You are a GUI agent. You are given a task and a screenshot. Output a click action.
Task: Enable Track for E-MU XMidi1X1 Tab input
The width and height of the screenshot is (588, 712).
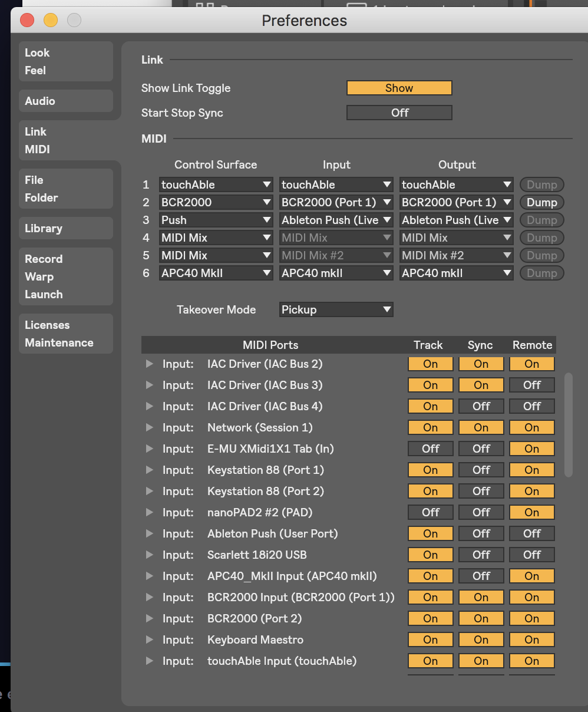431,449
